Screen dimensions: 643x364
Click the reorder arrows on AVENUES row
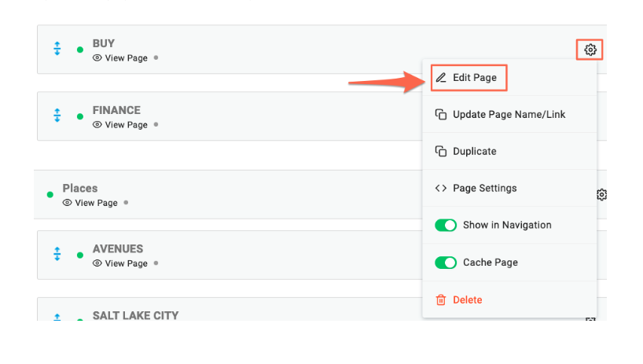(57, 254)
